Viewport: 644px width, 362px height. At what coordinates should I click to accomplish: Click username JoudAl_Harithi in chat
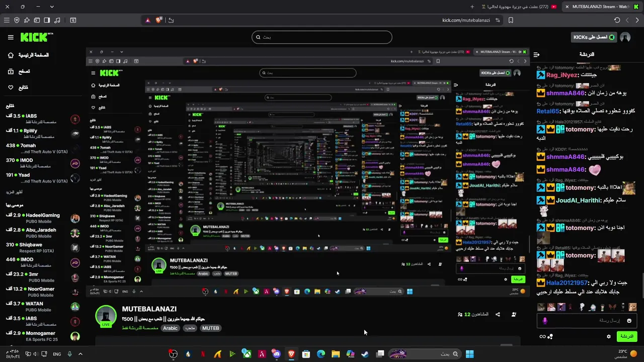pos(579,200)
